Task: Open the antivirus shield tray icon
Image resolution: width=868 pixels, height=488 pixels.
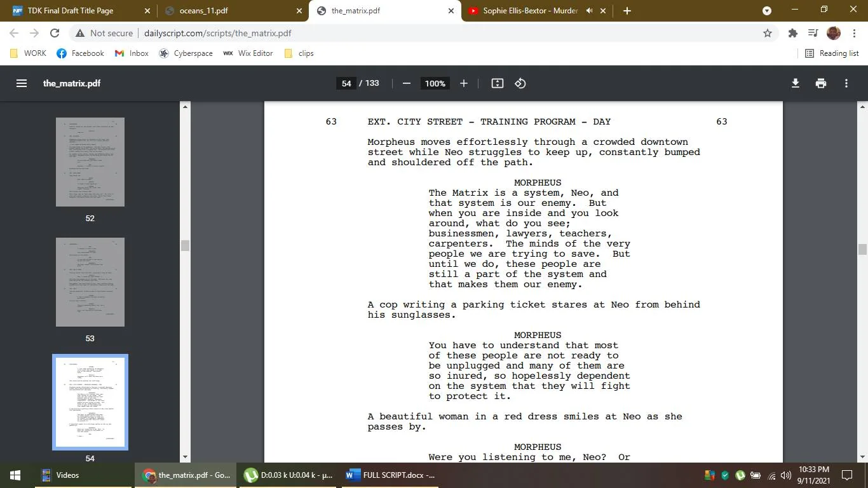Action: pyautogui.click(x=725, y=475)
